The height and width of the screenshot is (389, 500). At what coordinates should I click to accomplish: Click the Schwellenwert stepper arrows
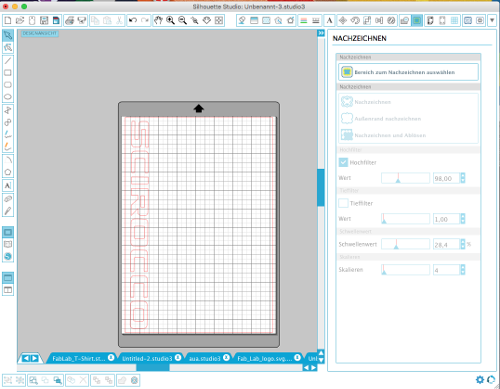click(x=463, y=244)
